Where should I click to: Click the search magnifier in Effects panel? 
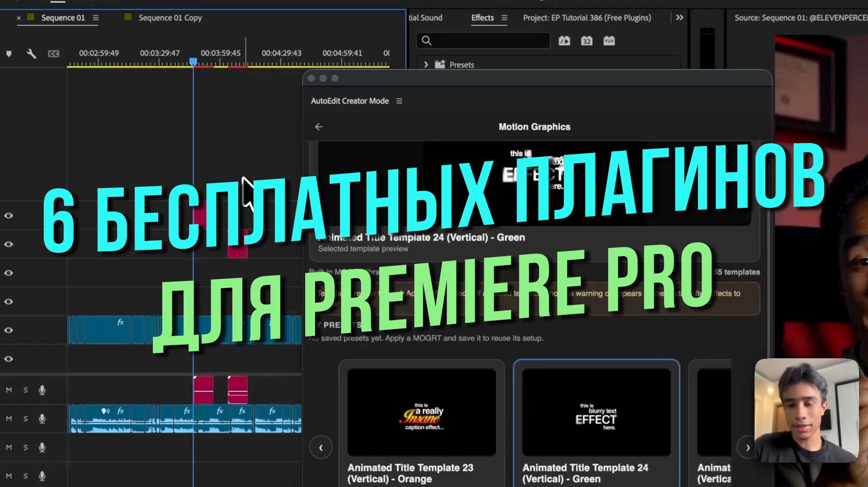(x=426, y=41)
